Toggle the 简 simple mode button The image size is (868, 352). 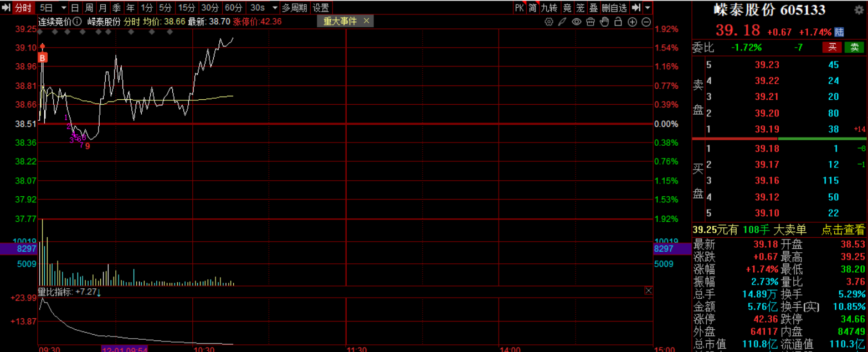click(532, 8)
